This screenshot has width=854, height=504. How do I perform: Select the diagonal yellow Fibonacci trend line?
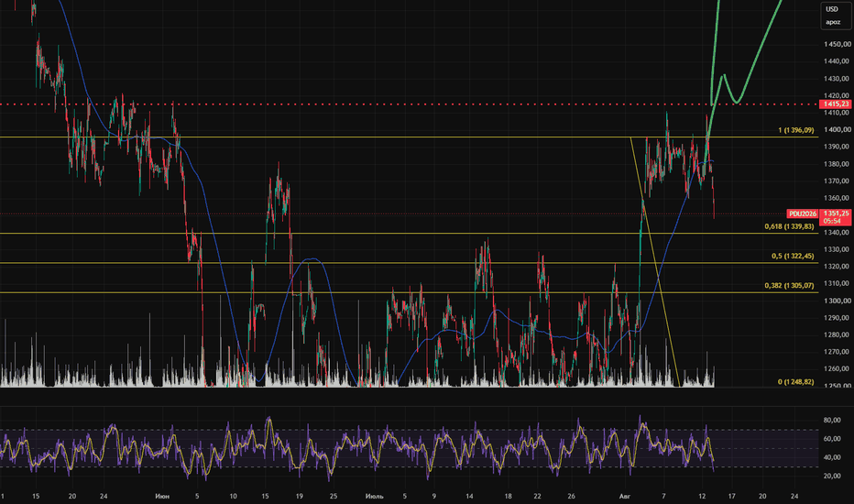pyautogui.click(x=656, y=261)
